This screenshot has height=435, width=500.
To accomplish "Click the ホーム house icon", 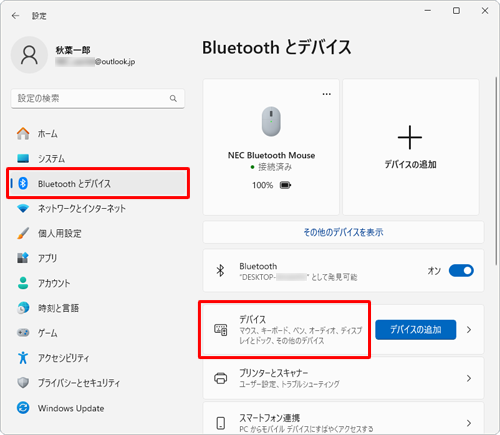I will (23, 134).
